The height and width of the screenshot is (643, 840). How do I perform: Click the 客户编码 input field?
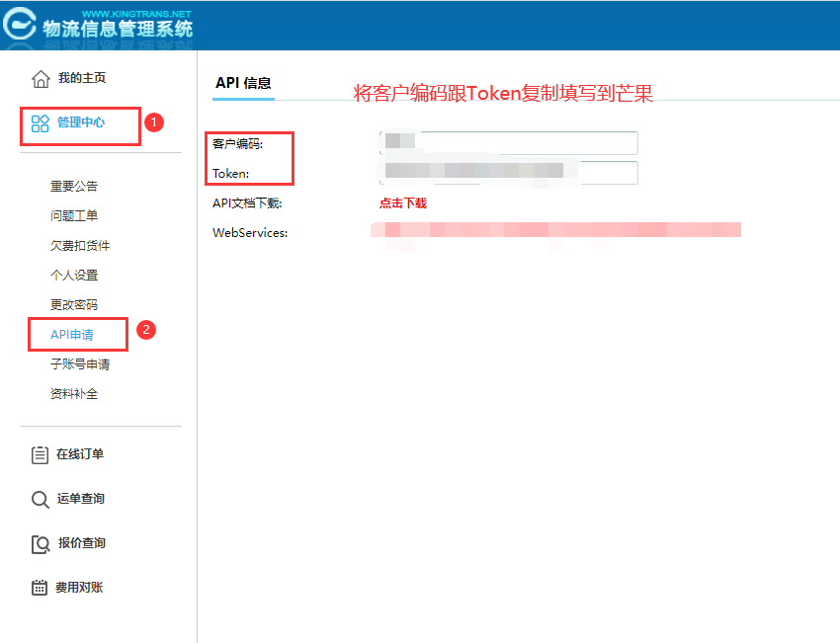(508, 143)
